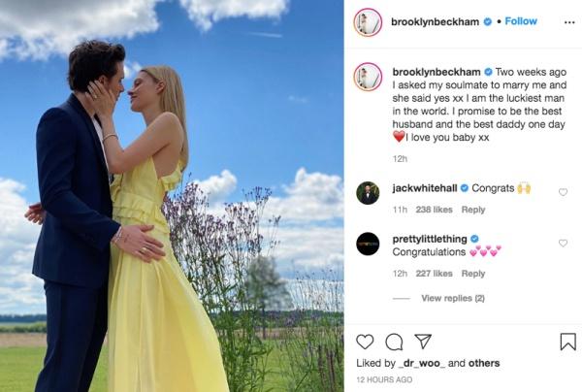Reply to prettylittlething's Congratulations comment

click(473, 274)
